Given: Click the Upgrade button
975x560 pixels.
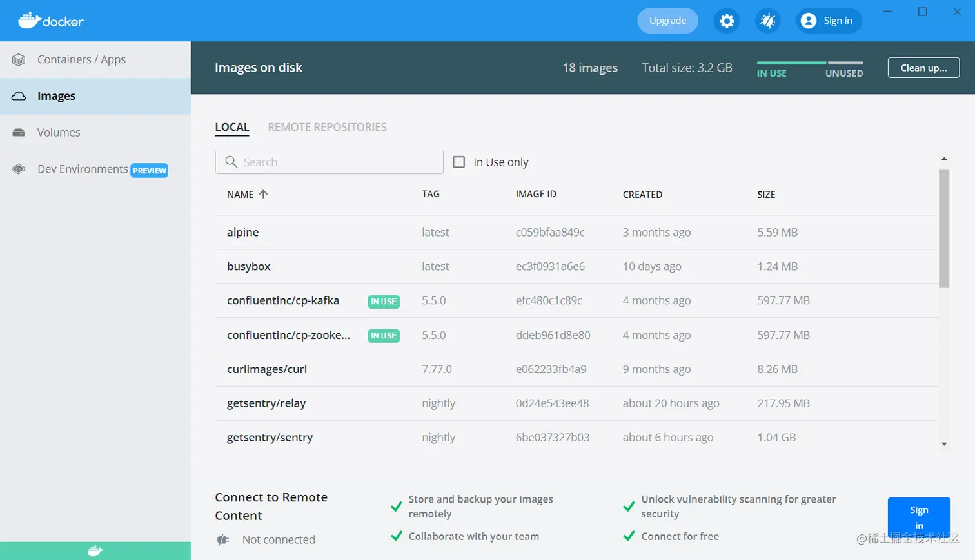Looking at the screenshot, I should 667,21.
